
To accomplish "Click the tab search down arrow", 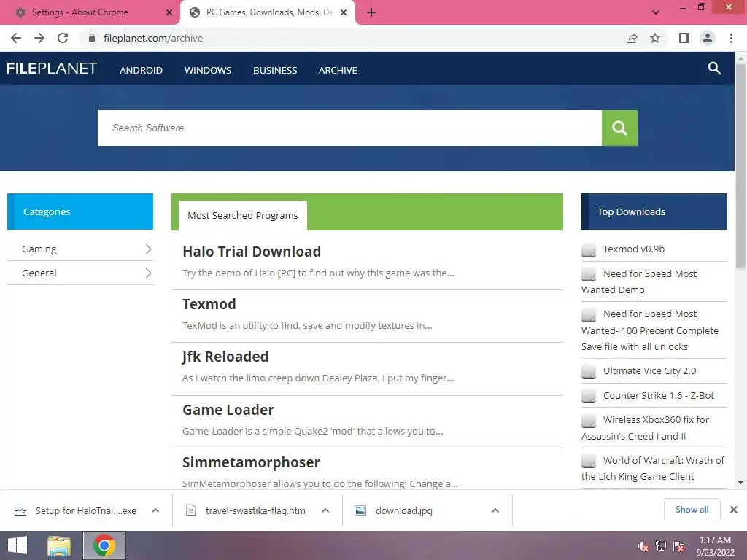I will tap(656, 12).
